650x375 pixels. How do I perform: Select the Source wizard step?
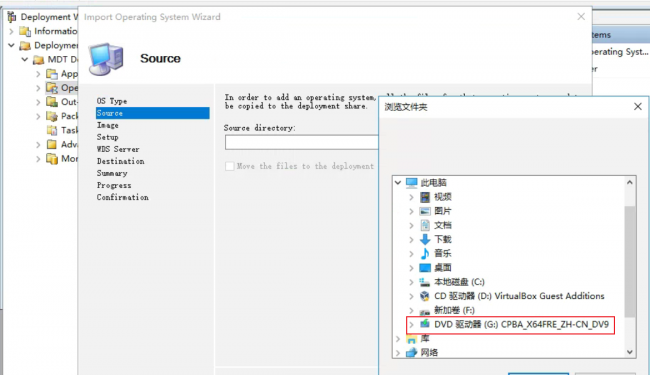click(153, 113)
